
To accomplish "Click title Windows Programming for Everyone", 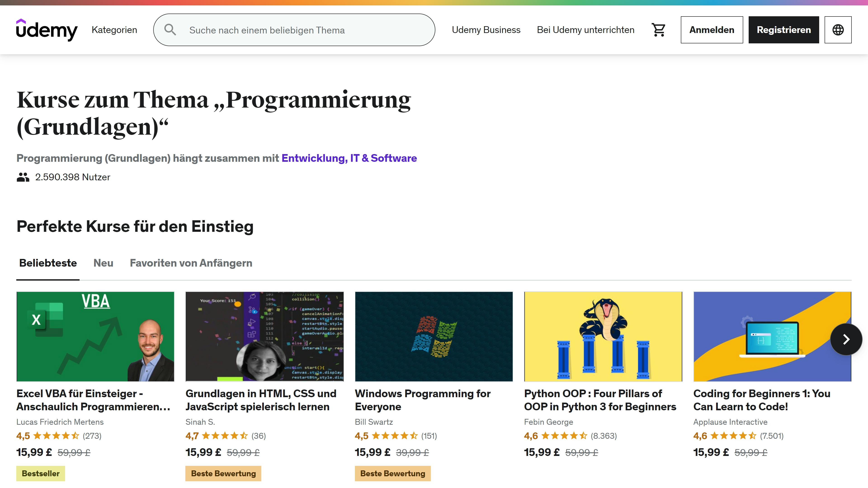I will coord(422,400).
